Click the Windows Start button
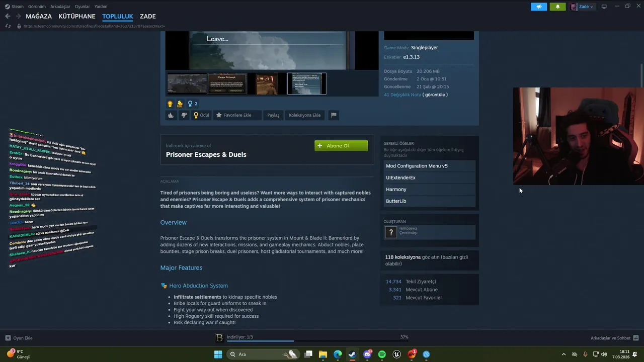The image size is (644, 362). (x=218, y=354)
